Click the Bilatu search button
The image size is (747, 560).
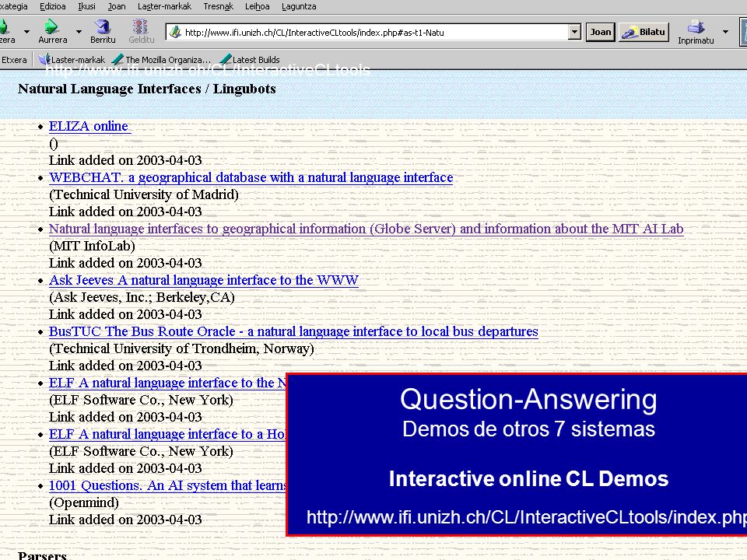pos(644,32)
